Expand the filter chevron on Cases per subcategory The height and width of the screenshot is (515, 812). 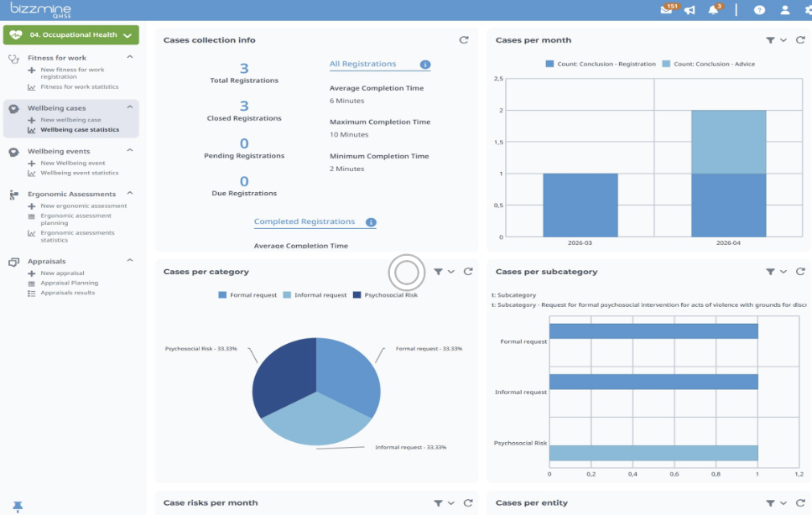(783, 271)
